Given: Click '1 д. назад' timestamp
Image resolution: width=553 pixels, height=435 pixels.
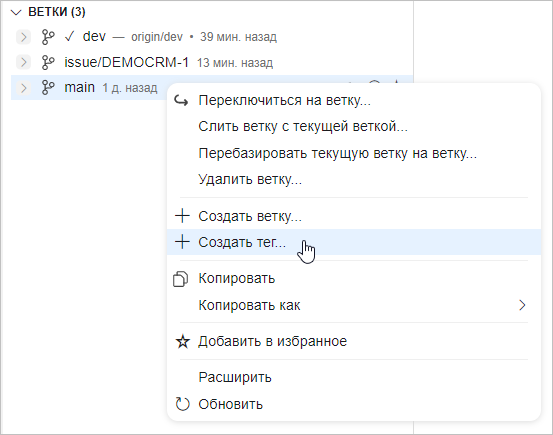Looking at the screenshot, I should [x=130, y=88].
